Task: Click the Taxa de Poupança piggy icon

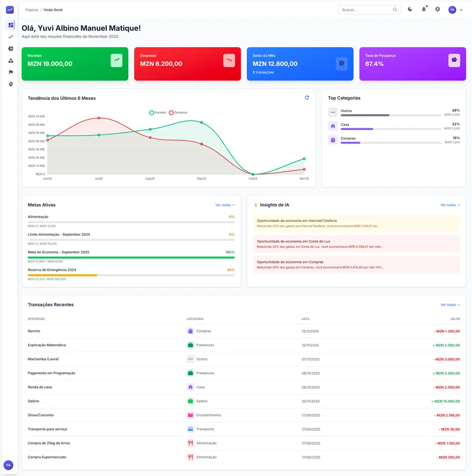Action: (454, 60)
